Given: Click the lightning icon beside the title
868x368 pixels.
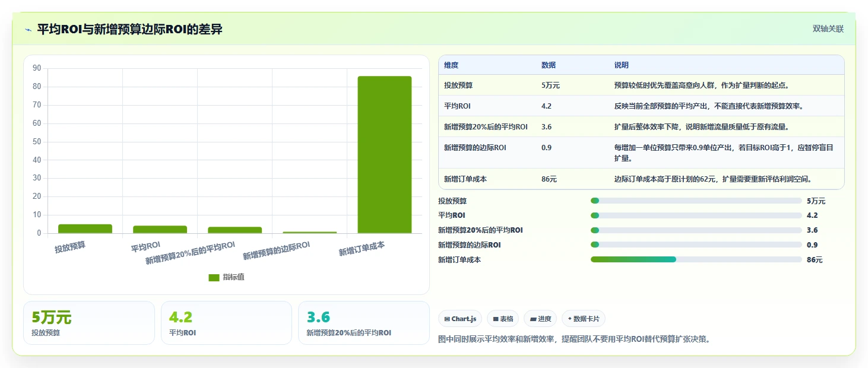Looking at the screenshot, I should coord(28,30).
